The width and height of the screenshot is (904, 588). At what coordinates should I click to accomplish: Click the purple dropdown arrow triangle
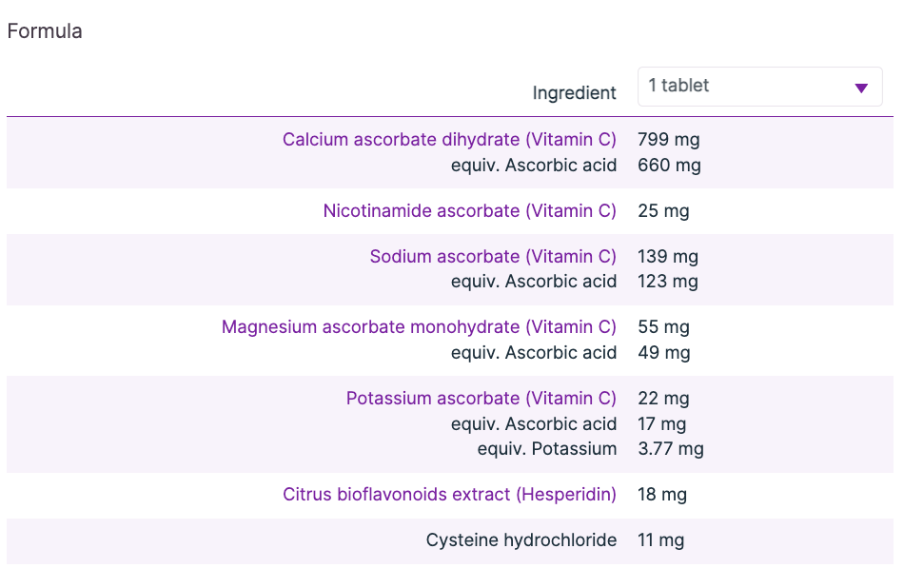tap(861, 88)
